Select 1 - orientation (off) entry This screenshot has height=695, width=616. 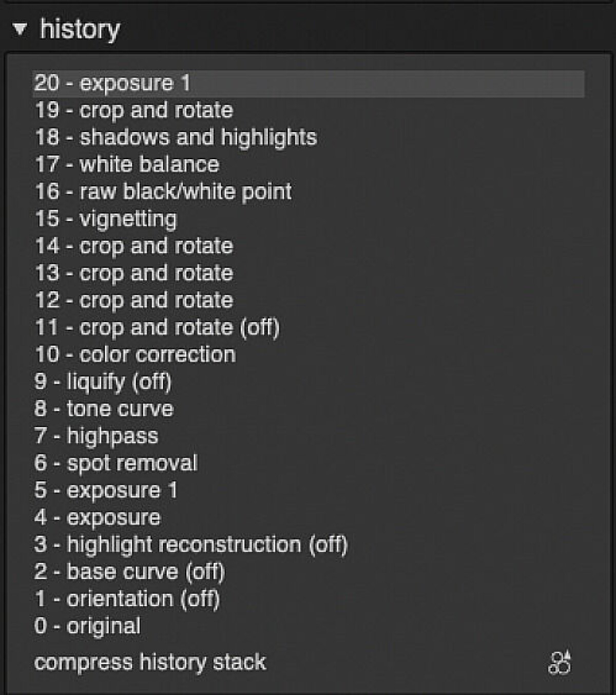[x=309, y=599]
